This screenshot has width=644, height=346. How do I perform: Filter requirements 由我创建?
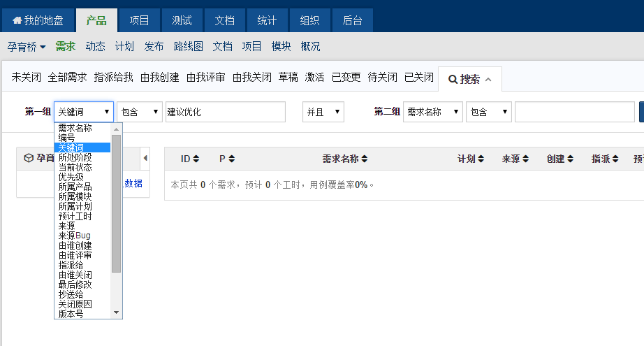[x=160, y=78]
